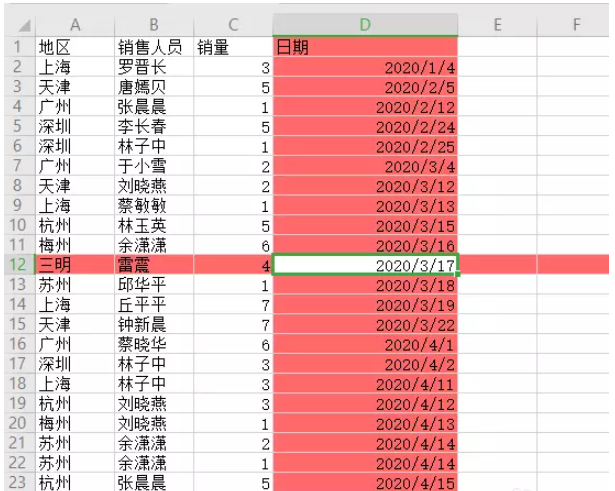Click the date 2020/3/4 cell
The image size is (615, 491).
click(x=365, y=166)
